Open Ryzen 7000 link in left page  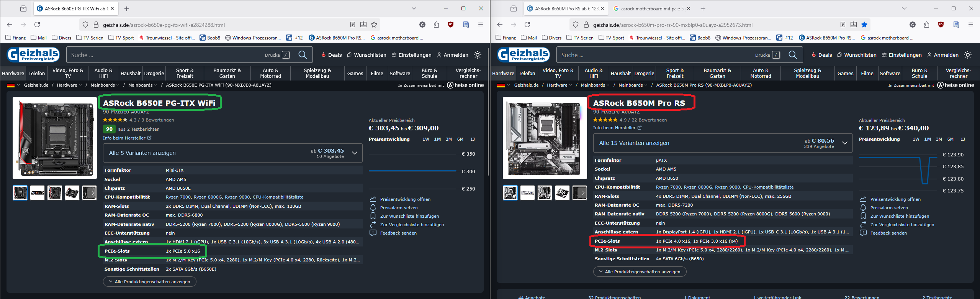click(x=178, y=197)
